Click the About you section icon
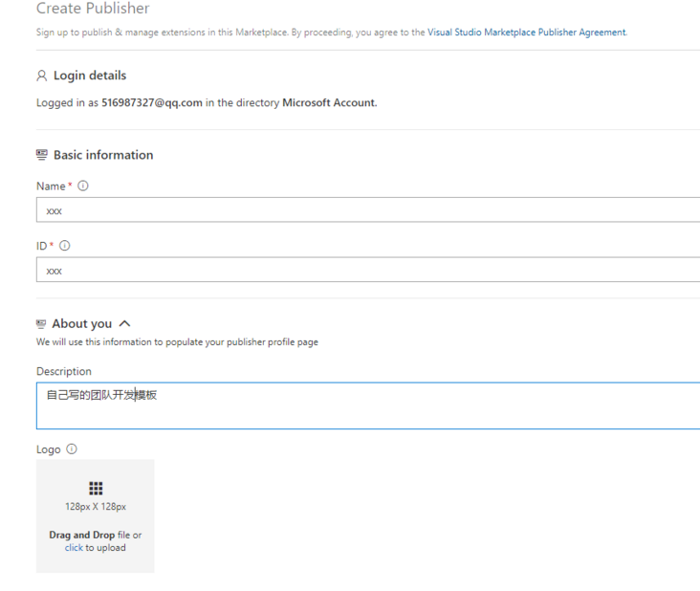The image size is (700, 591). click(41, 324)
